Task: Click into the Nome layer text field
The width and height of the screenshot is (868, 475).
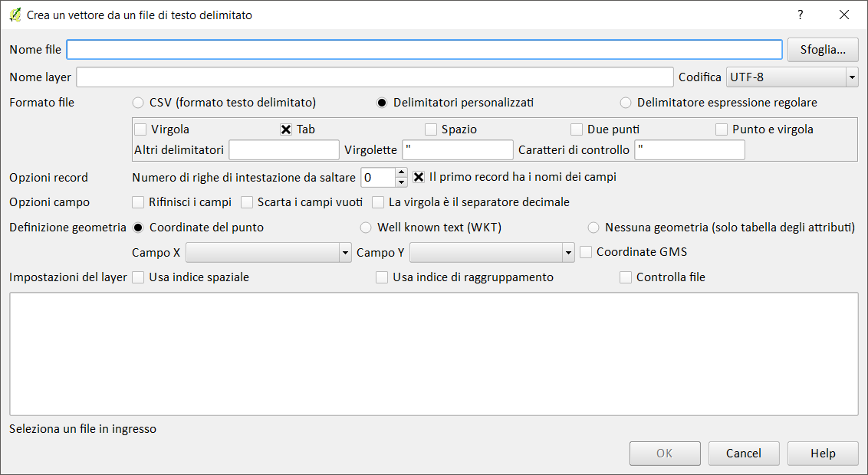Action: 374,77
